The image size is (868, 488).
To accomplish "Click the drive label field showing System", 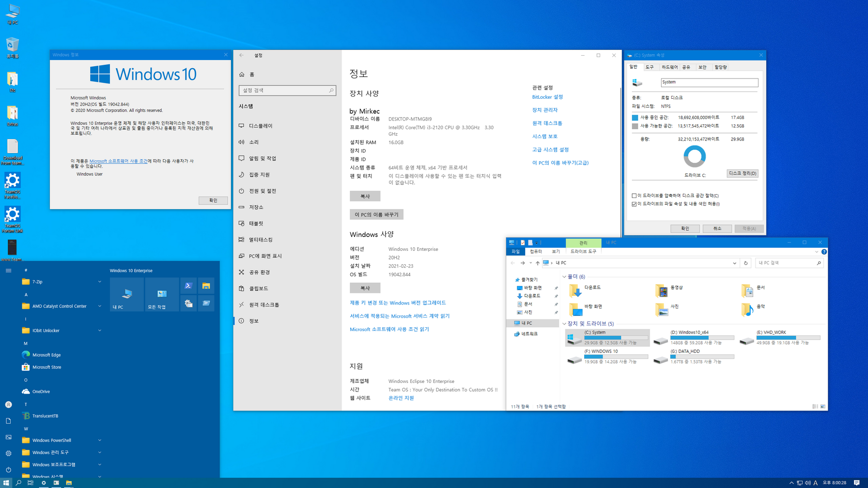I will point(709,82).
